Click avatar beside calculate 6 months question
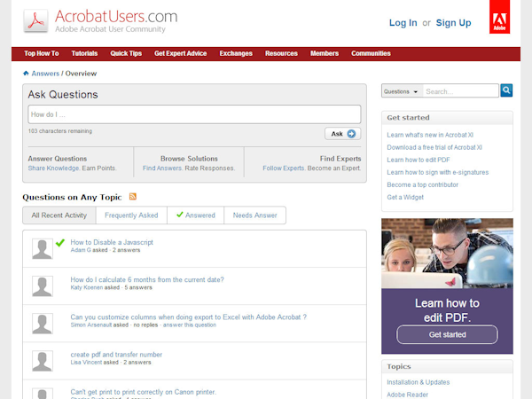Screen dimensions: 532x399 click(x=42, y=286)
